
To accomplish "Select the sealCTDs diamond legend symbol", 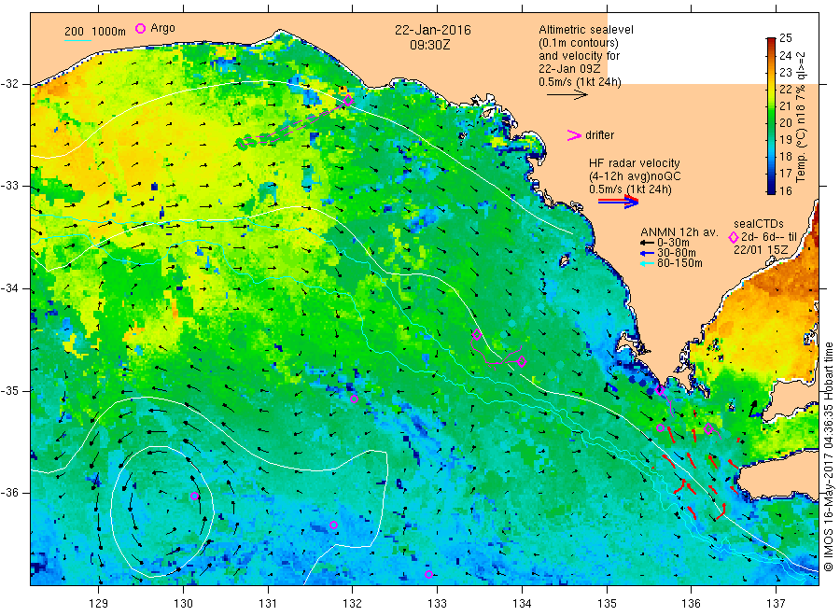I will pos(734,237).
